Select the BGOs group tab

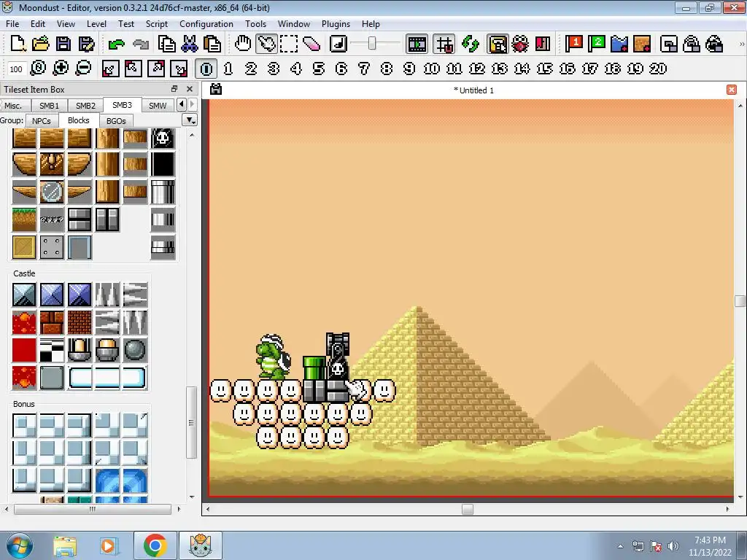pos(116,121)
